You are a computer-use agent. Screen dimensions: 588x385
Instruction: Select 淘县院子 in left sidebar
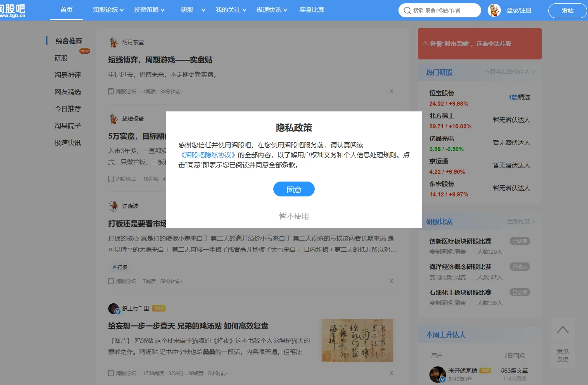click(x=68, y=125)
